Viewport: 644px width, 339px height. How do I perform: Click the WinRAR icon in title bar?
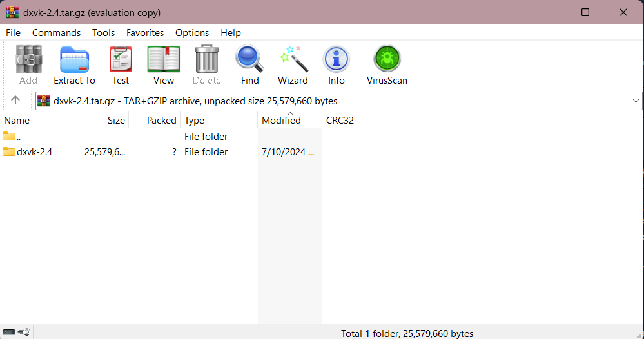[x=12, y=12]
